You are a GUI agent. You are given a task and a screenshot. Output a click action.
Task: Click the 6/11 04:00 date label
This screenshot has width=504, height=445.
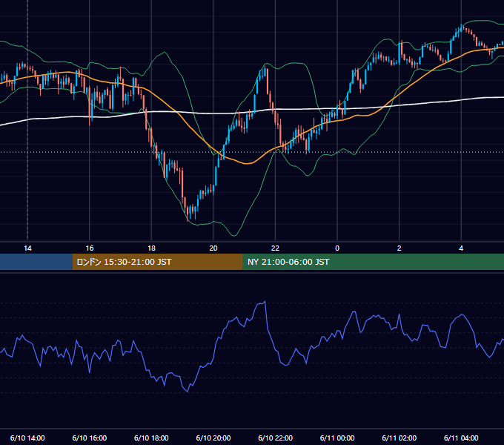point(461,438)
